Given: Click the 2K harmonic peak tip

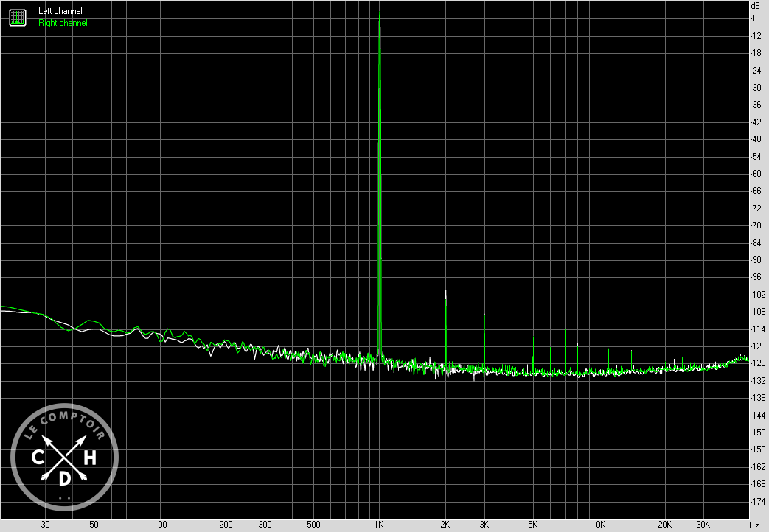Looking at the screenshot, I should pyautogui.click(x=445, y=291).
